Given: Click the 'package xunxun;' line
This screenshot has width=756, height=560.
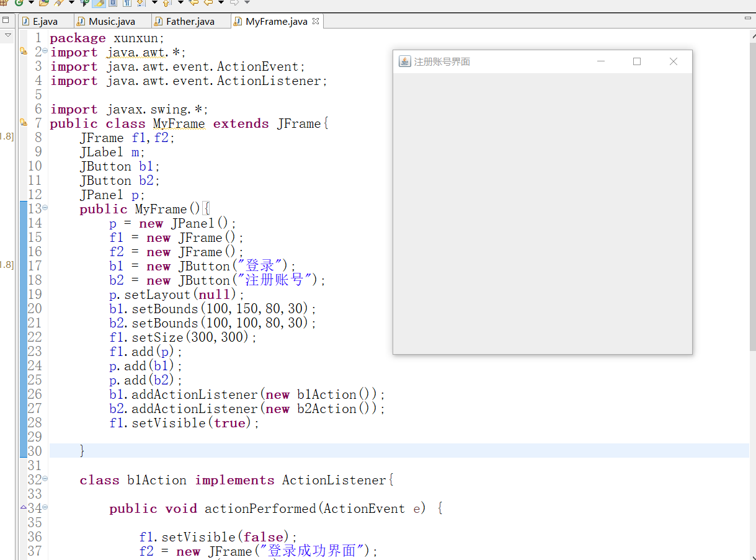Looking at the screenshot, I should click(x=107, y=38).
